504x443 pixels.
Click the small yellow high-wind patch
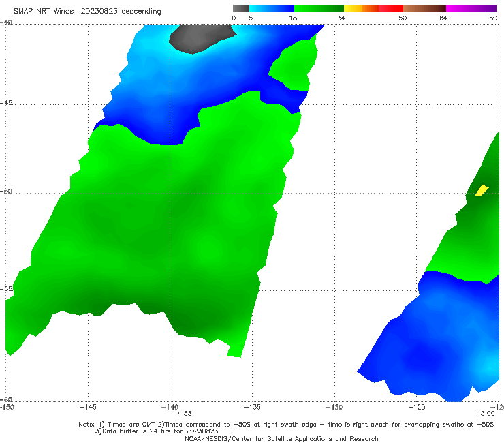pyautogui.click(x=482, y=190)
